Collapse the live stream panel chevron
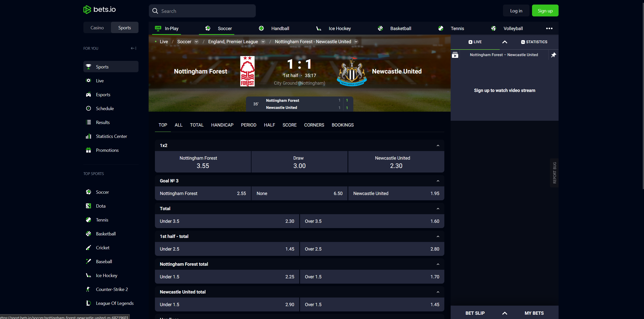The height and width of the screenshot is (319, 644). [504, 42]
